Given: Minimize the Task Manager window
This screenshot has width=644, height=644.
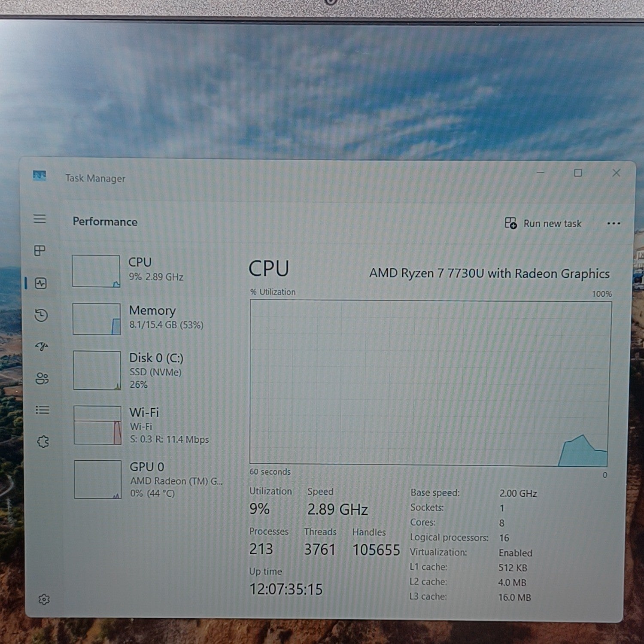Looking at the screenshot, I should click(541, 173).
